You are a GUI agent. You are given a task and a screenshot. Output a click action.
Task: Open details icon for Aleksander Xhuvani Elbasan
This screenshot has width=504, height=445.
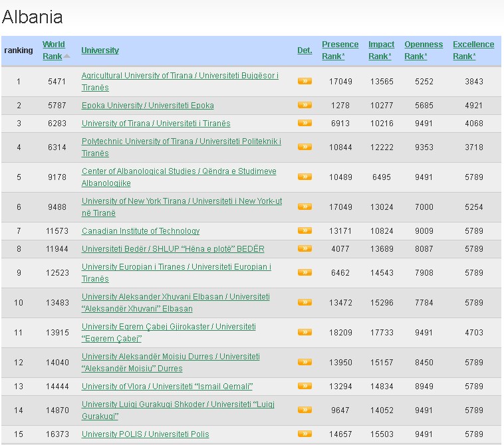tap(305, 302)
